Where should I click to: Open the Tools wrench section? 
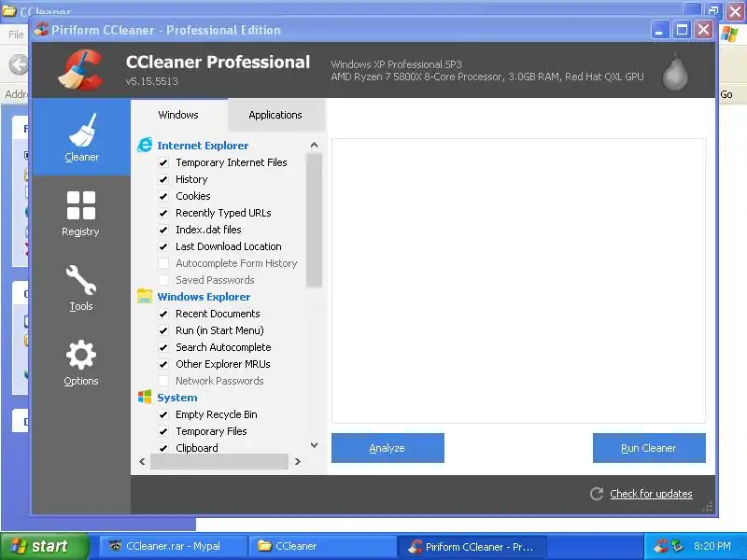tap(80, 287)
